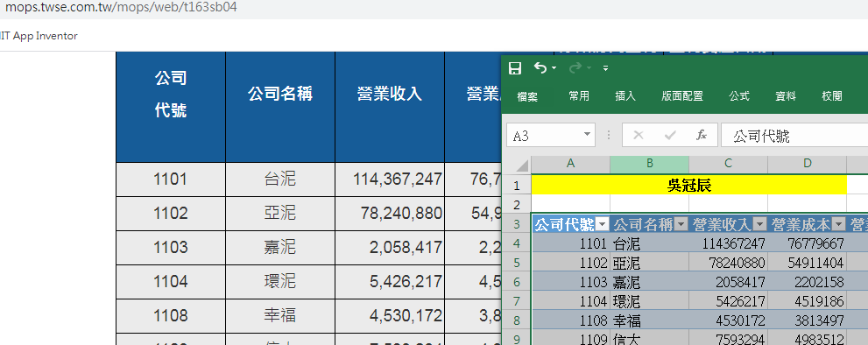
Task: Click web table cell 1101
Action: [x=171, y=179]
